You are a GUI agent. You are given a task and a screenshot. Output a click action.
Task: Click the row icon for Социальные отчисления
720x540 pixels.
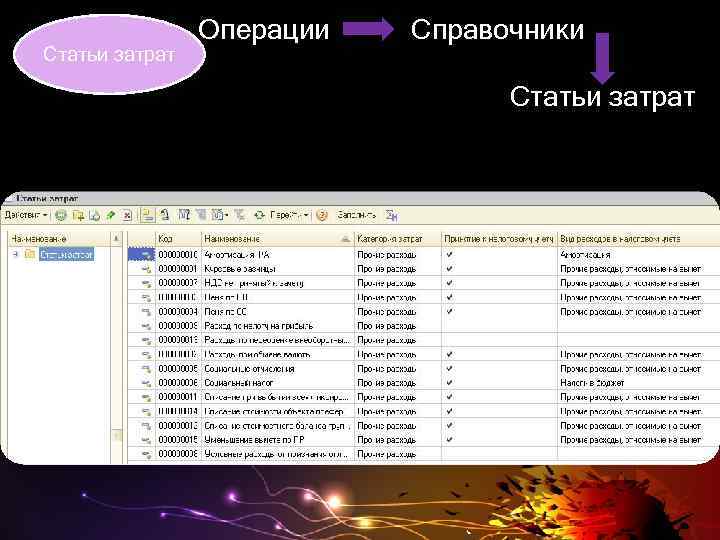pyautogui.click(x=146, y=369)
